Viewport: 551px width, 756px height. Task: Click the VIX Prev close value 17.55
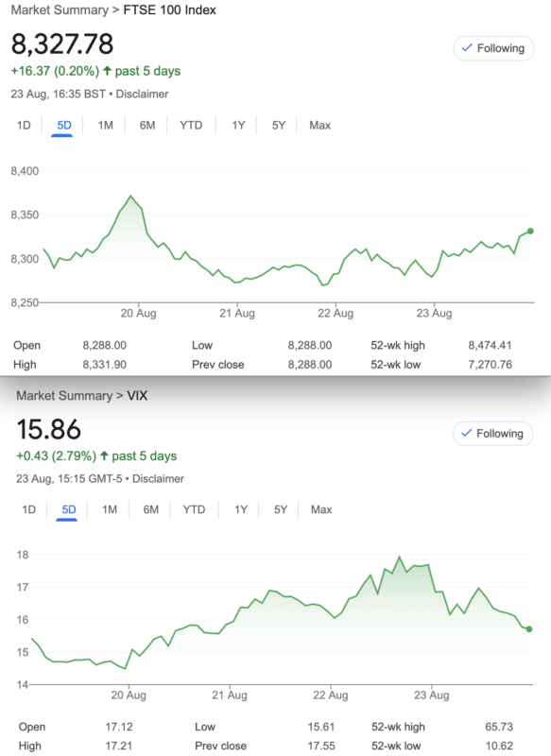click(321, 747)
